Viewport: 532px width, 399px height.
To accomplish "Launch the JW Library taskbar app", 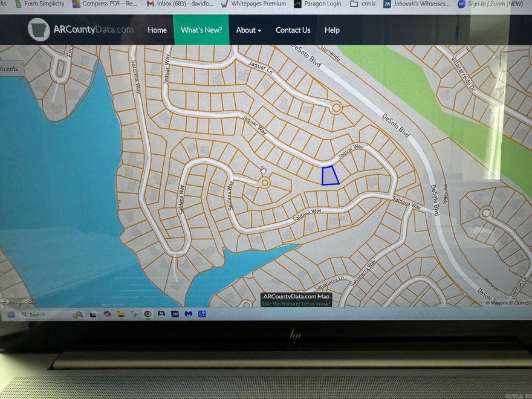I will pos(175,314).
